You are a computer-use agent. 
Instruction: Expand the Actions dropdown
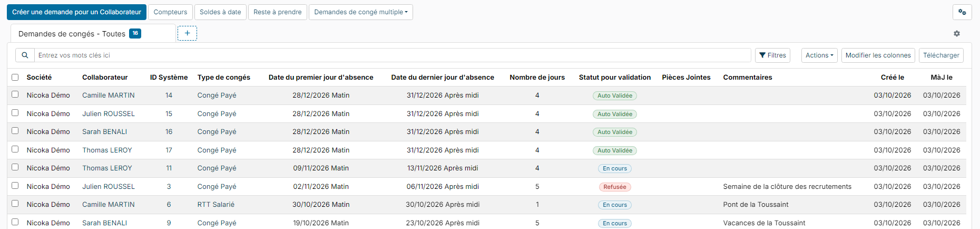click(819, 55)
